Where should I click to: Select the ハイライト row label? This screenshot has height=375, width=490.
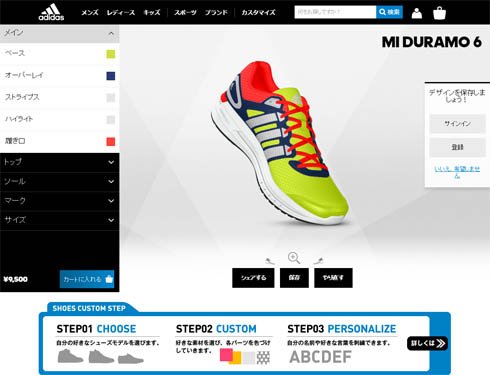click(x=19, y=119)
